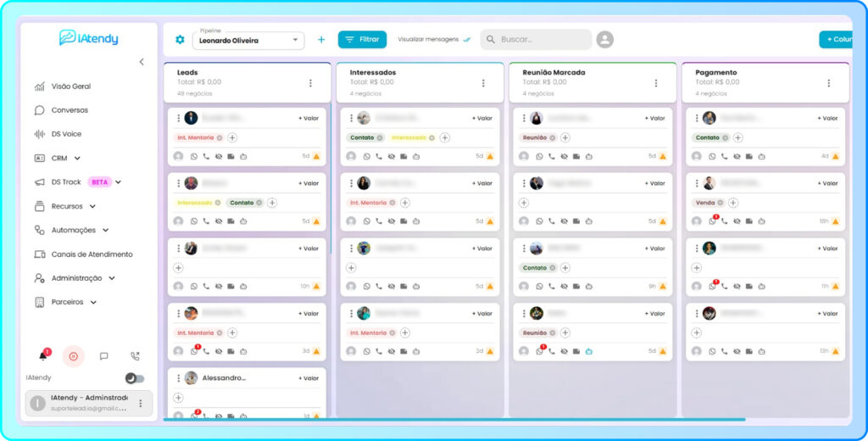Click the plus icon beside the Pipeline selector

pyautogui.click(x=321, y=39)
